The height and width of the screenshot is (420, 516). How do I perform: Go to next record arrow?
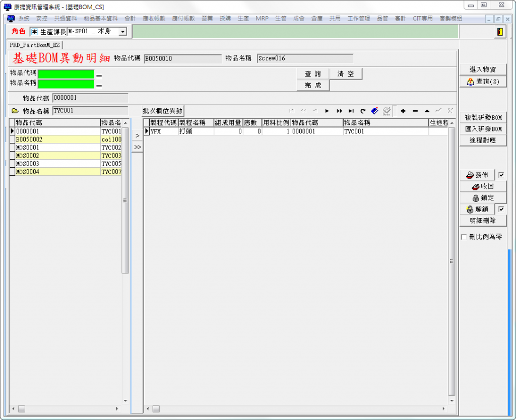pyautogui.click(x=327, y=111)
